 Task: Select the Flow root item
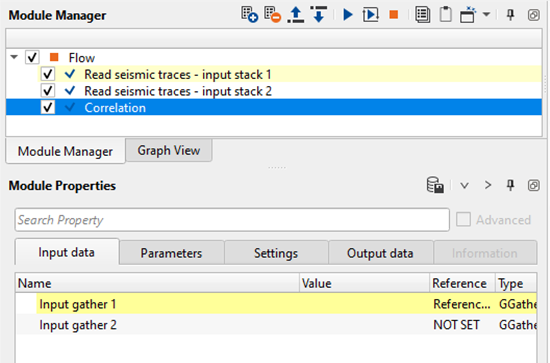pyautogui.click(x=81, y=58)
